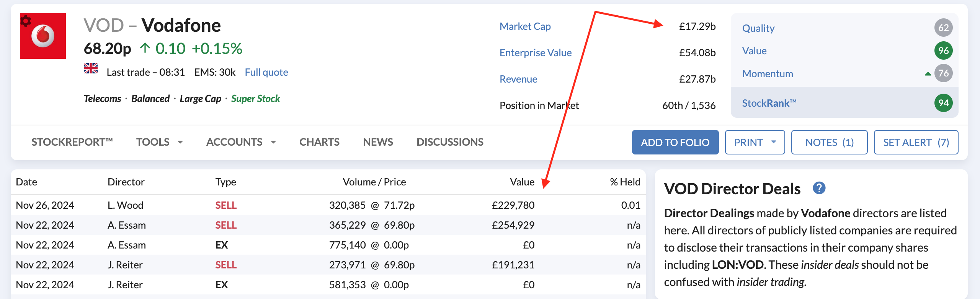The image size is (980, 299).
Task: Open the Vodafone logo thumbnail
Action: 43,36
